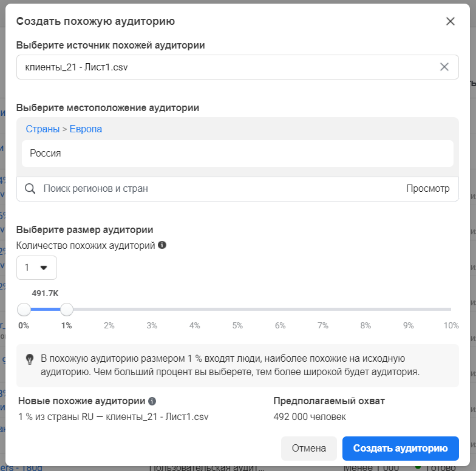Click the lightbulb tip icon
The image size is (476, 471).
point(29,359)
